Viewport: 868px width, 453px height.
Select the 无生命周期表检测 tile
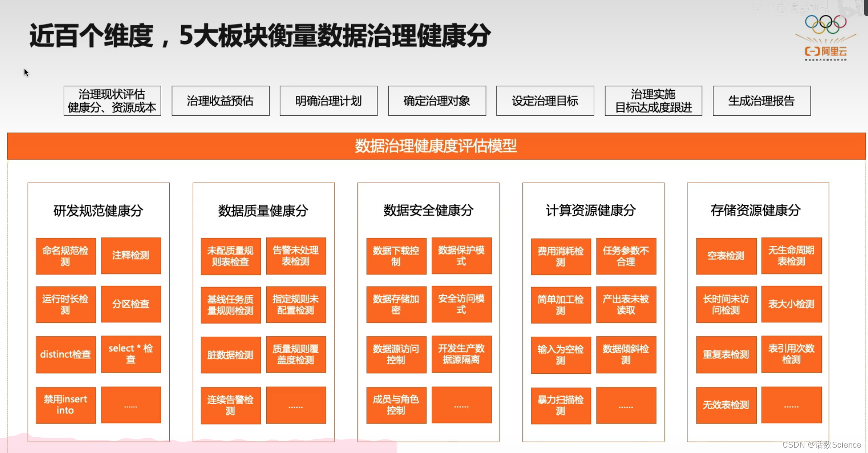coord(792,256)
